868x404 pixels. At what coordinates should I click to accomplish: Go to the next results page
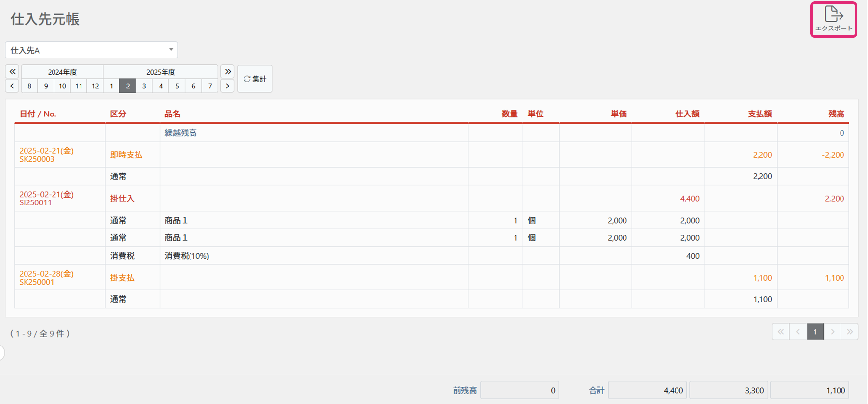coord(832,332)
